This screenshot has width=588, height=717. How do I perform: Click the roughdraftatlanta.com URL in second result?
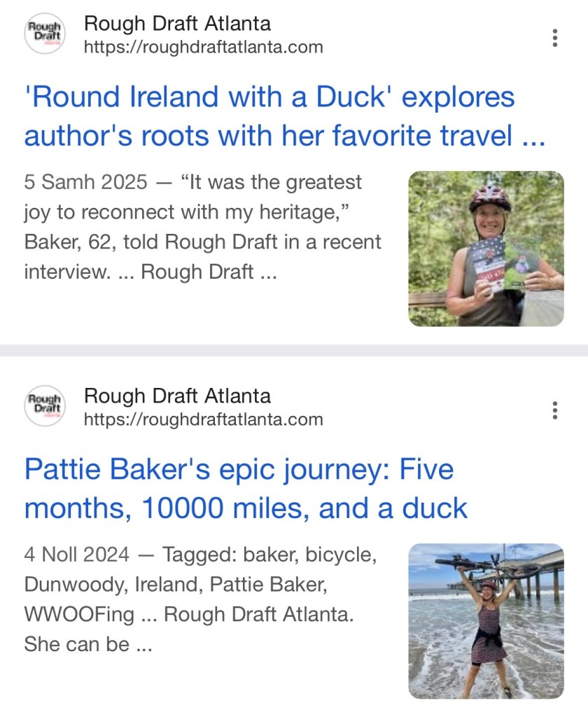coord(203,419)
